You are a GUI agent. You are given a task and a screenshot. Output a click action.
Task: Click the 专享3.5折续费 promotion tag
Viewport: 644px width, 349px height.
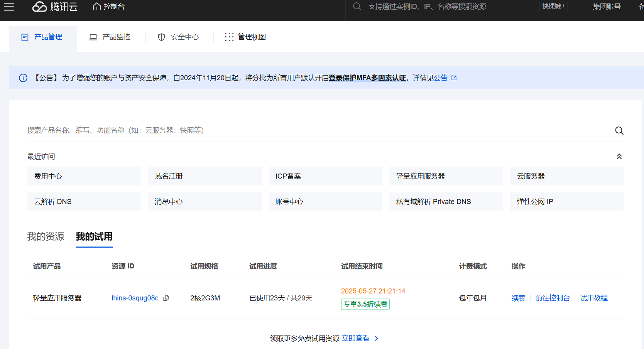tap(365, 304)
